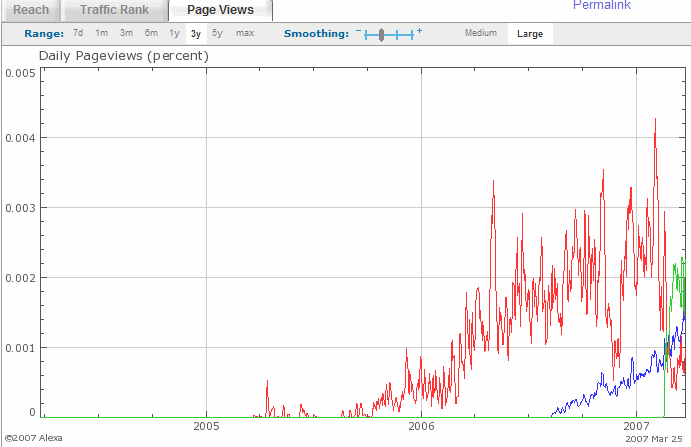The image size is (691, 447).
Task: Click the Range: label
Action: coord(44,34)
